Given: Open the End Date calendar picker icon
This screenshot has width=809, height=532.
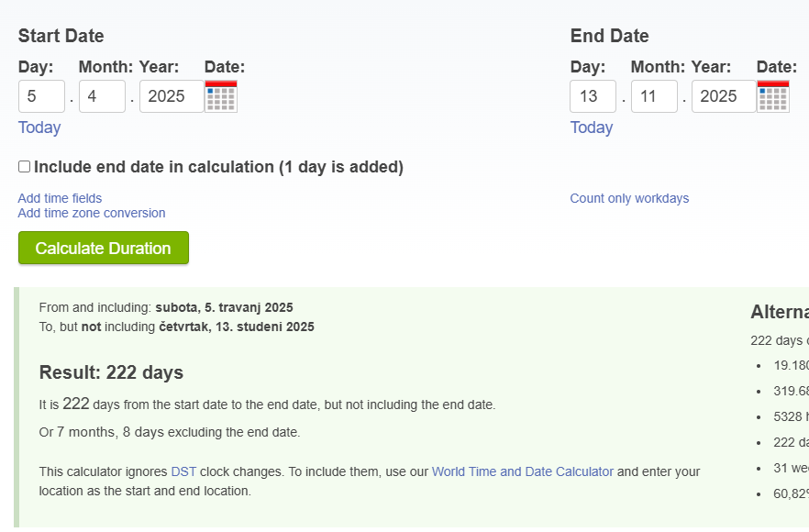Looking at the screenshot, I should tap(773, 96).
